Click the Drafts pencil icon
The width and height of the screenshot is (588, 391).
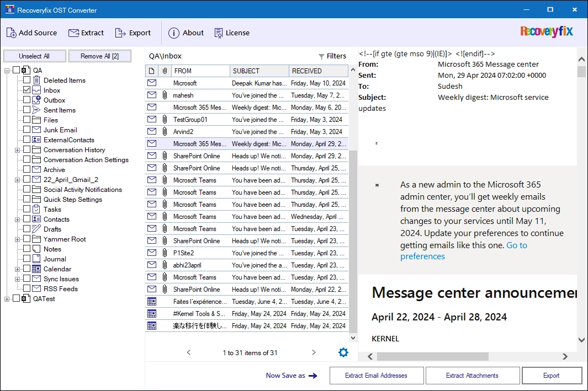pos(36,229)
